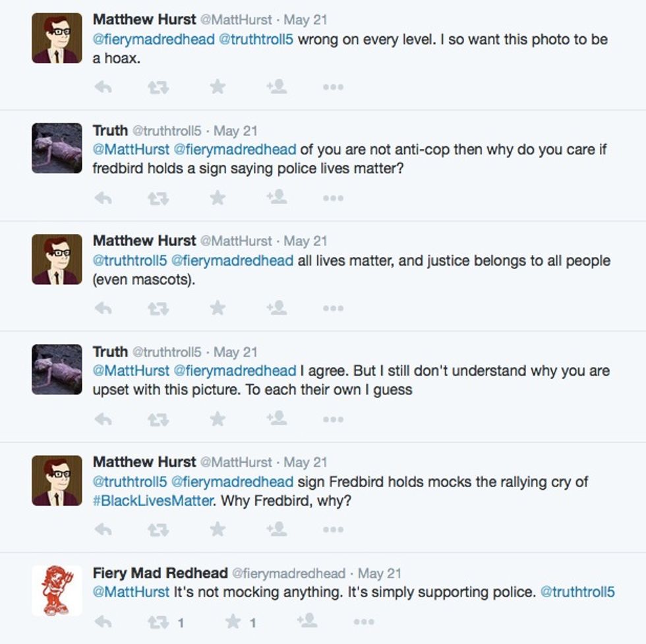
Task: Open Fiery Mad Redhead's profile name
Action: click(x=160, y=573)
